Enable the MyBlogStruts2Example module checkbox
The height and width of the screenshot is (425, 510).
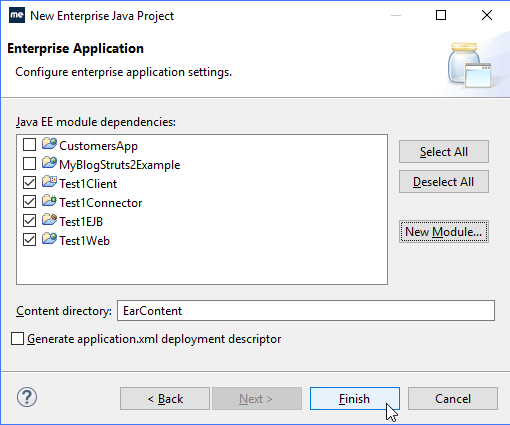pyautogui.click(x=29, y=164)
